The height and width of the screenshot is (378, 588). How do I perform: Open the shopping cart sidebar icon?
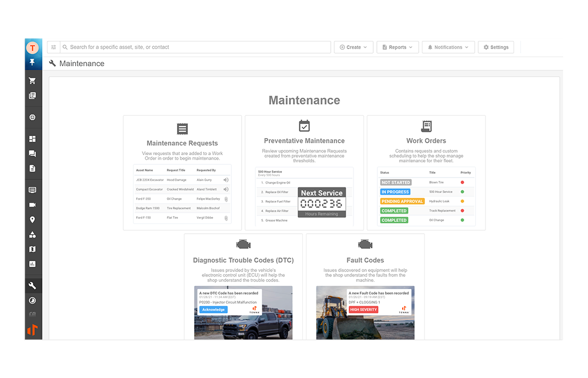[32, 81]
